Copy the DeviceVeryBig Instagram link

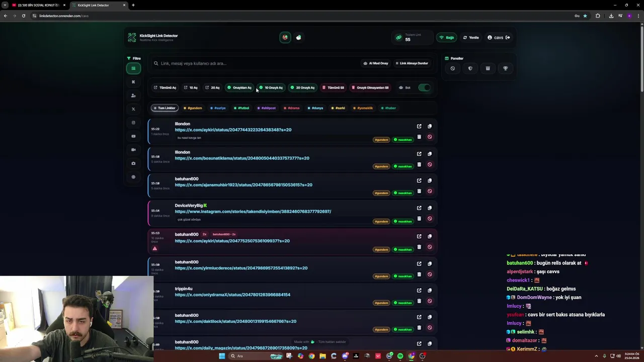point(430,208)
